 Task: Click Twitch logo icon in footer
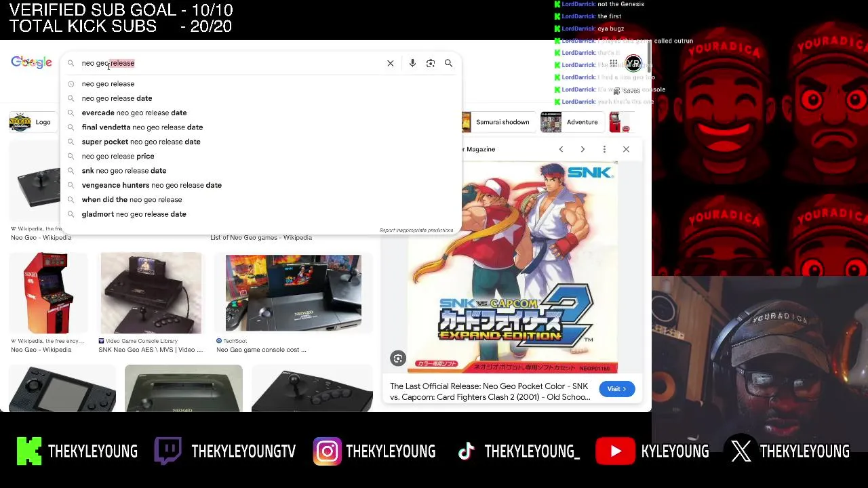(167, 451)
